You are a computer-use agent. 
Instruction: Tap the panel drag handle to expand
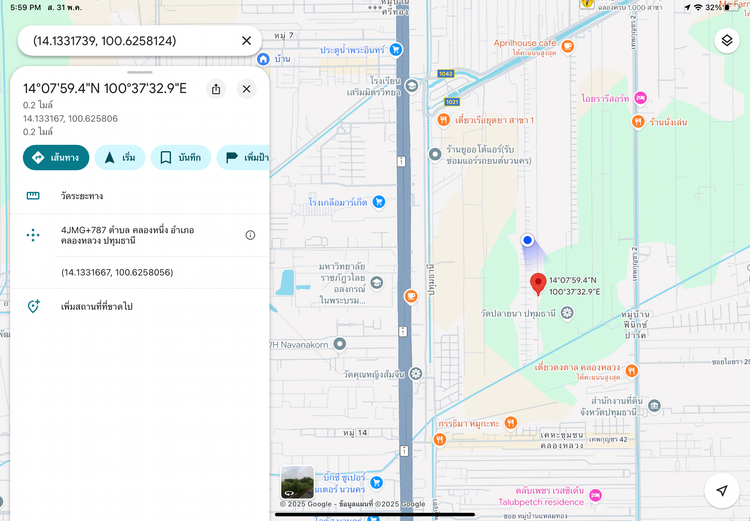point(140,73)
